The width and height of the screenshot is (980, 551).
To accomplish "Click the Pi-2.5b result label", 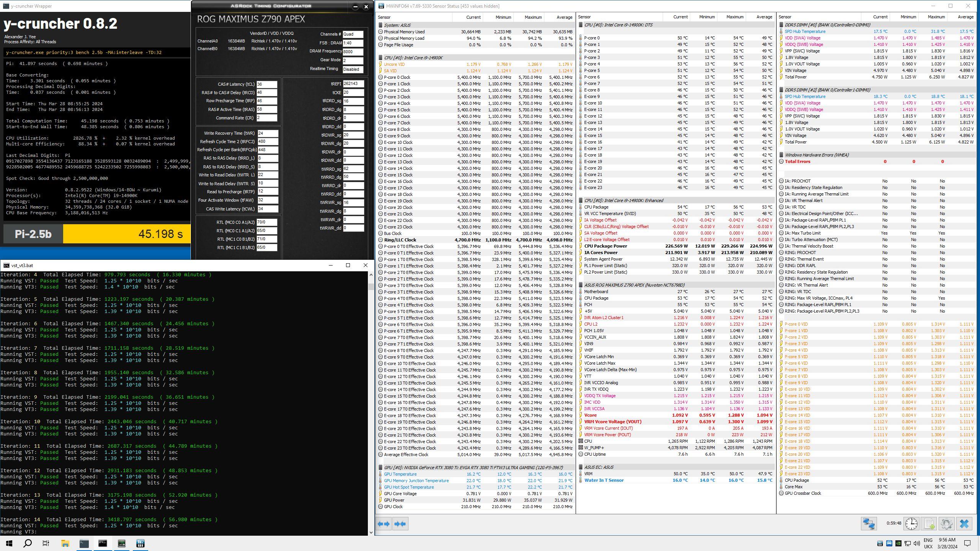I will click(x=33, y=234).
